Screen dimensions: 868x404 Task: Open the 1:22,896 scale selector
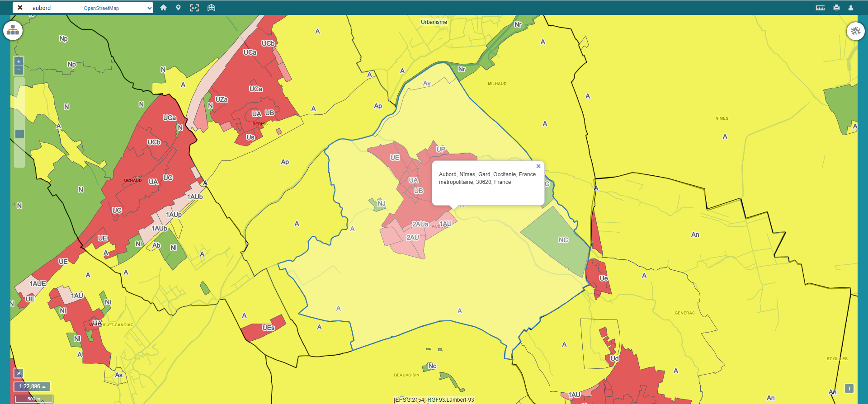(x=32, y=386)
